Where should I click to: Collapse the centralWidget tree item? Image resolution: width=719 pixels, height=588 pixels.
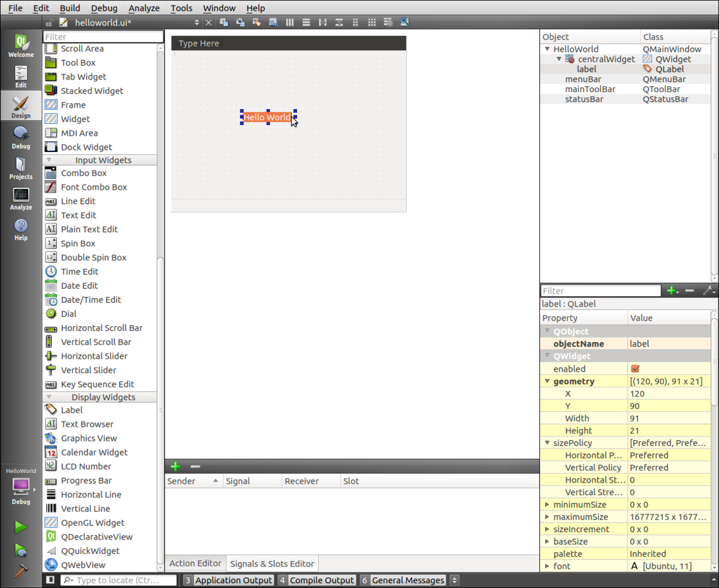click(x=559, y=59)
